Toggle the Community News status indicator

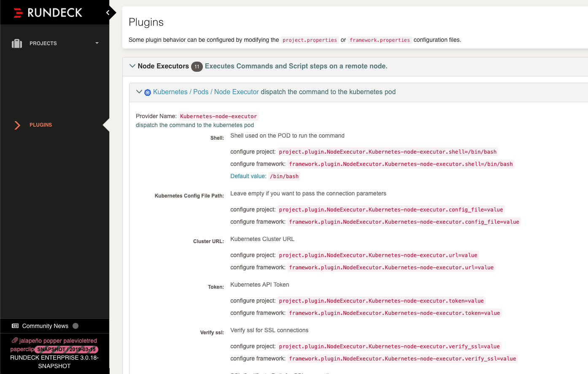pyautogui.click(x=75, y=326)
